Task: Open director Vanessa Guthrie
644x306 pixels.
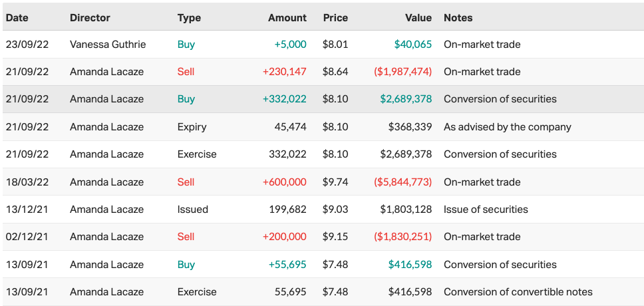Action: (x=108, y=45)
